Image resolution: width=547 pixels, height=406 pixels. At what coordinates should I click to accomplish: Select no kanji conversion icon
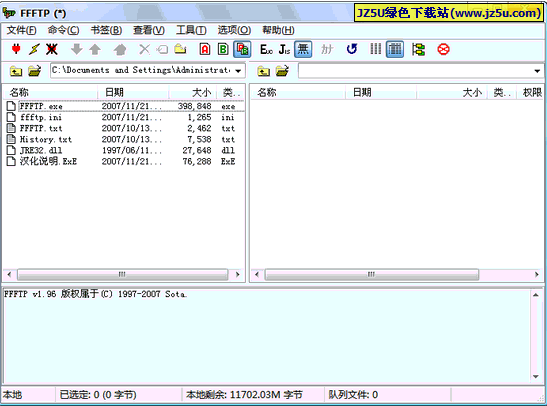pyautogui.click(x=303, y=49)
